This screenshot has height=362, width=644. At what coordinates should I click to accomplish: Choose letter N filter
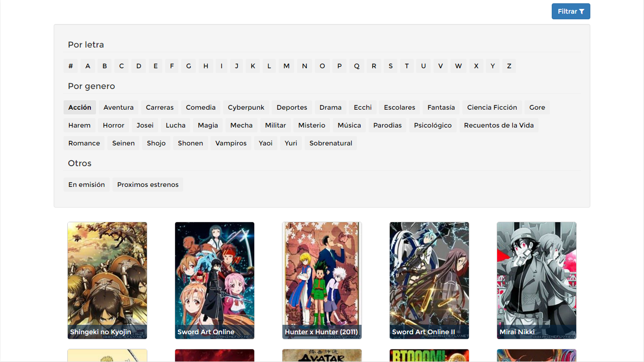305,66
